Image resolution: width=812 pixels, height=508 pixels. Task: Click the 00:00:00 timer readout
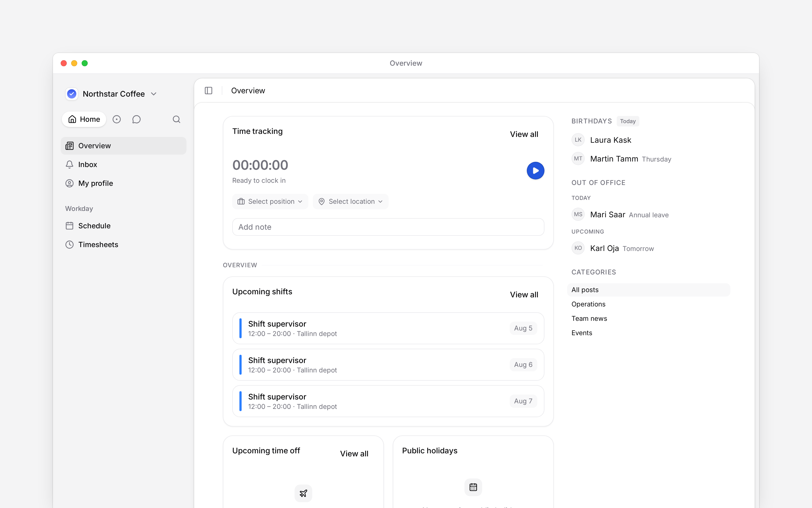click(260, 165)
